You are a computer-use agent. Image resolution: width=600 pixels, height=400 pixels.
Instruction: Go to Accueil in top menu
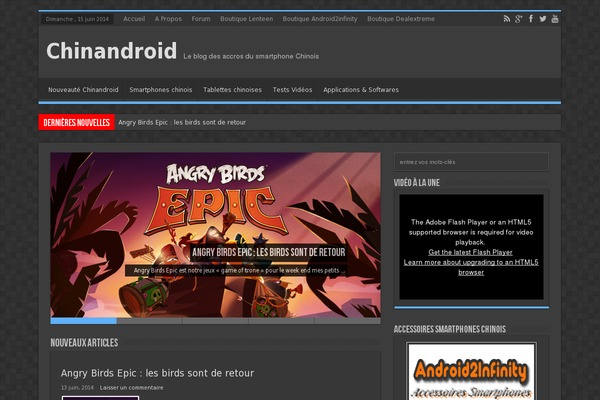coord(134,19)
